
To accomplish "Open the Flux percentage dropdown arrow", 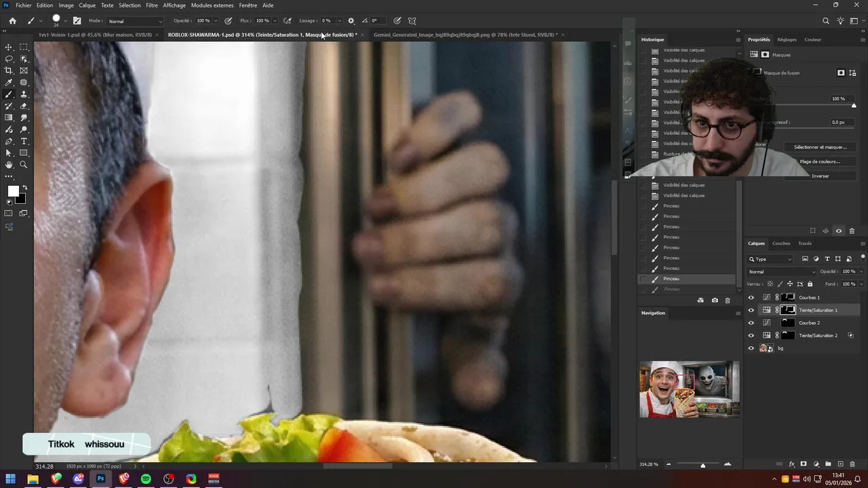I will coord(274,21).
